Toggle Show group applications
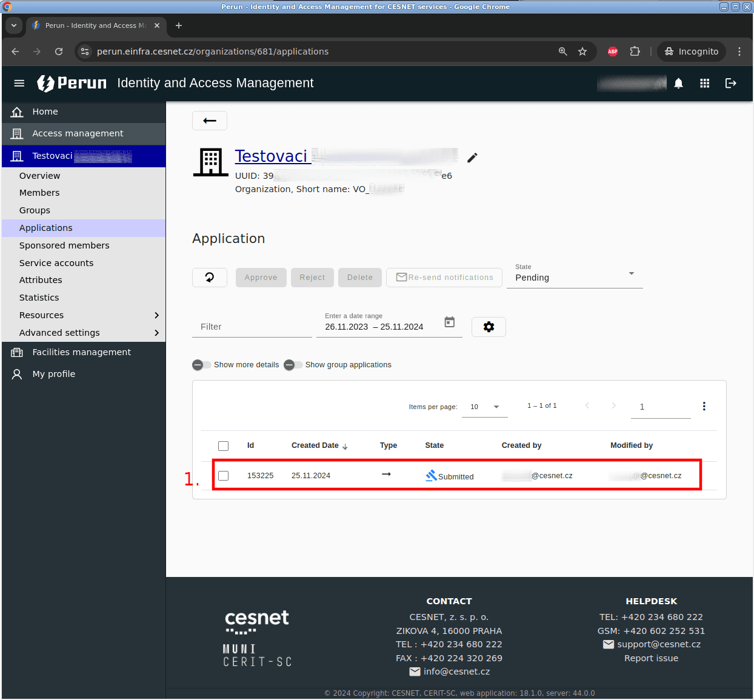Image resolution: width=754 pixels, height=700 pixels. point(293,365)
